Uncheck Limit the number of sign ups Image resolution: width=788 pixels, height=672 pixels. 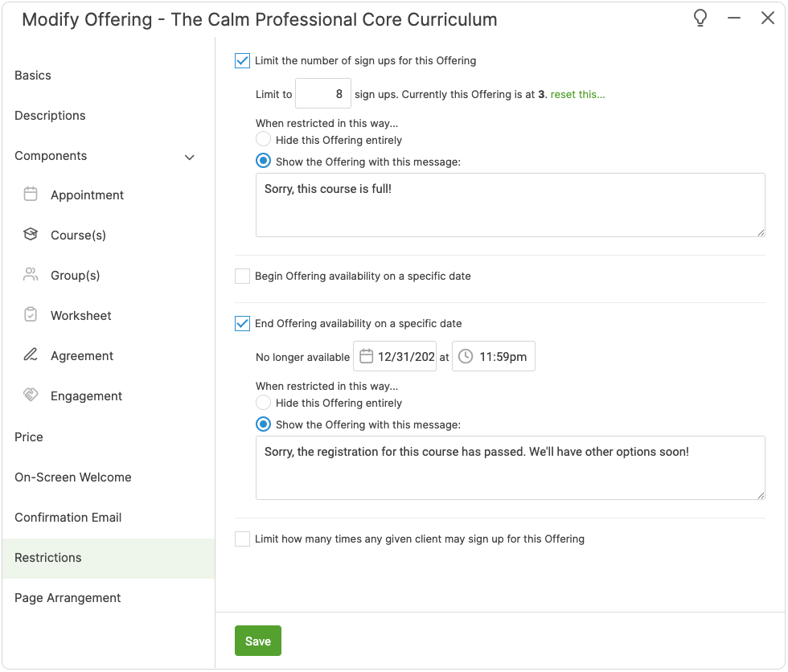click(x=242, y=60)
